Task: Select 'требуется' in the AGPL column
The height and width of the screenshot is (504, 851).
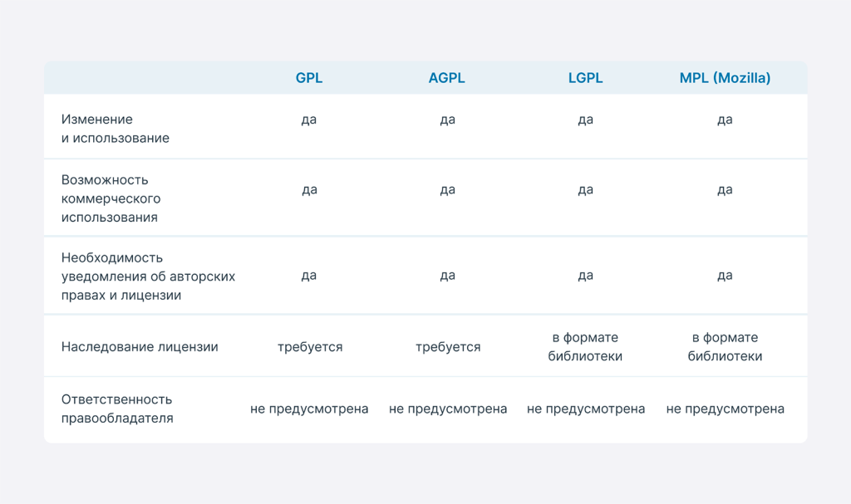Action: [447, 347]
